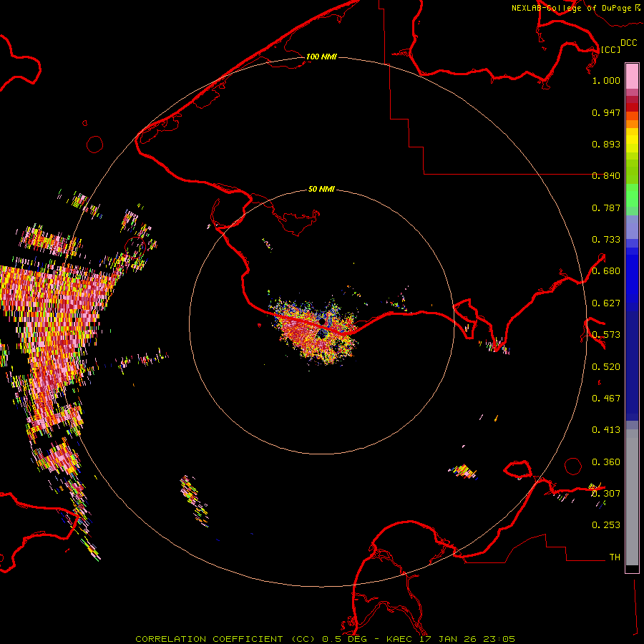Click the 0.840 legend value
Viewport: 644px width, 644px height.
coord(606,176)
